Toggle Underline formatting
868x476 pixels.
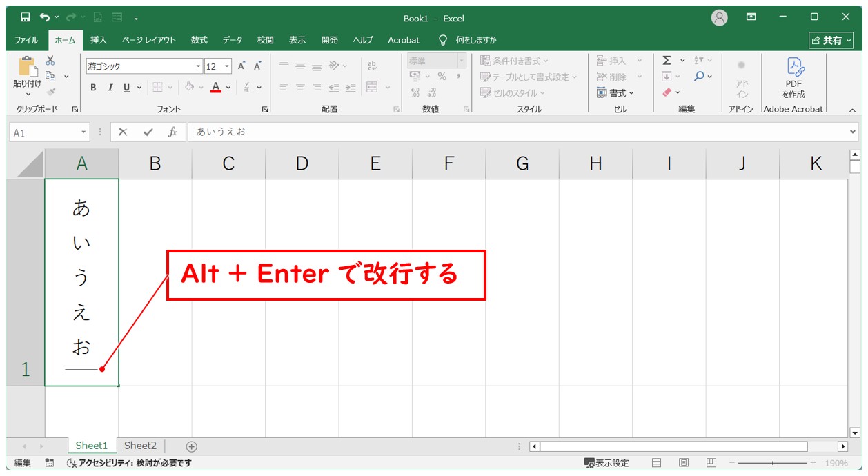point(126,88)
